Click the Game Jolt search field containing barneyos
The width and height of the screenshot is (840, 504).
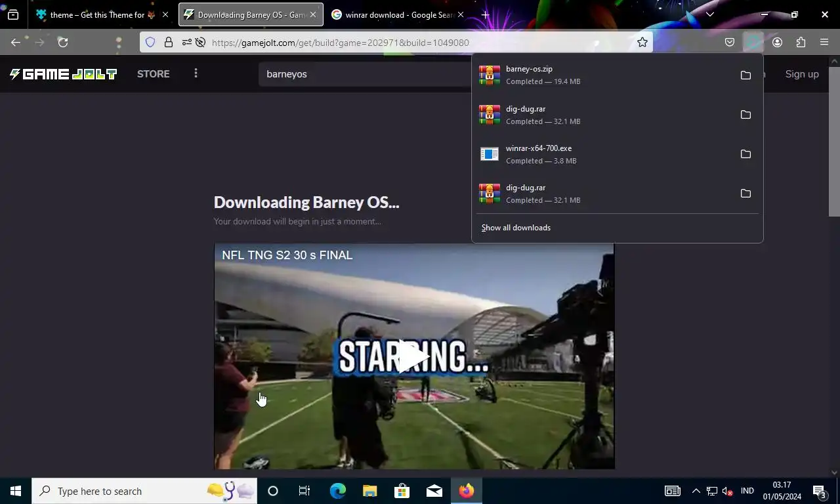click(x=365, y=74)
